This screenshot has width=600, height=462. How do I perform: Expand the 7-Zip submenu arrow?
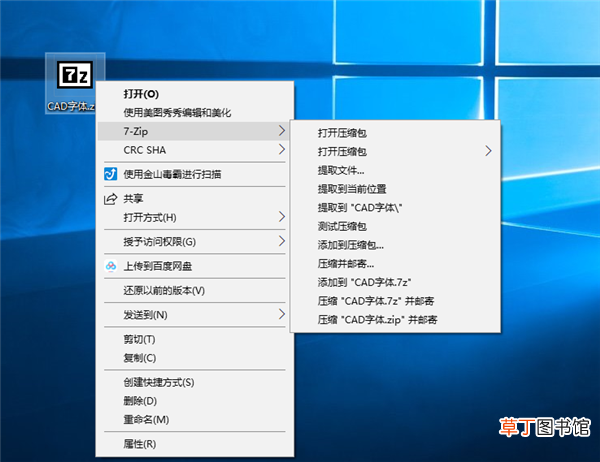(282, 131)
